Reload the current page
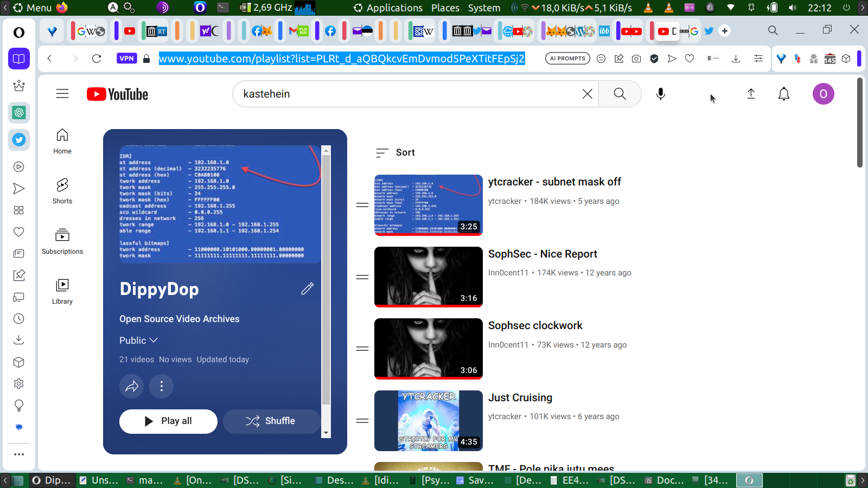 point(97,59)
